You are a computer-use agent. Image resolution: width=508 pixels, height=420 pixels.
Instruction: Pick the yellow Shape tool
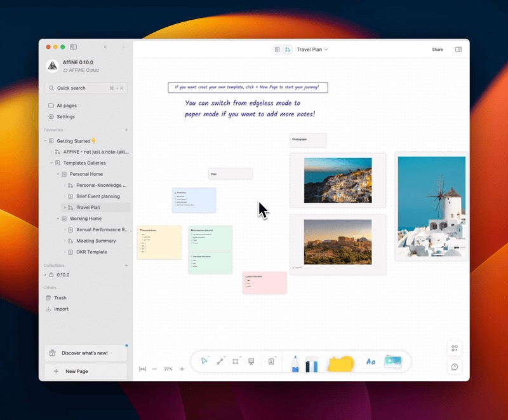pos(340,363)
